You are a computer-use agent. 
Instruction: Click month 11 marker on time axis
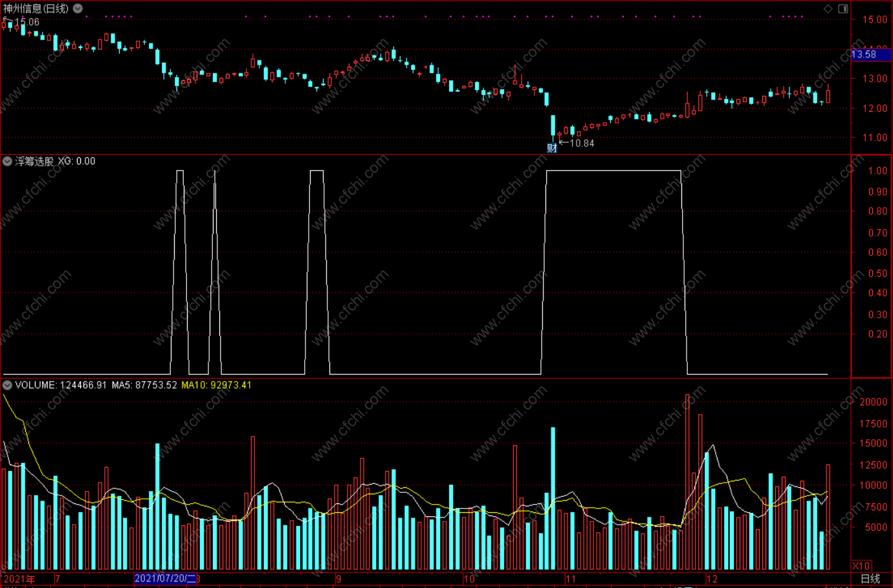(570, 579)
